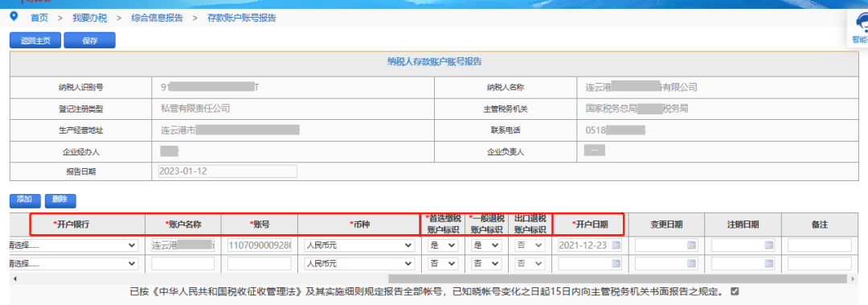The height and width of the screenshot is (305, 868).
Task: Click 备注 field in second row
Action: tap(820, 264)
